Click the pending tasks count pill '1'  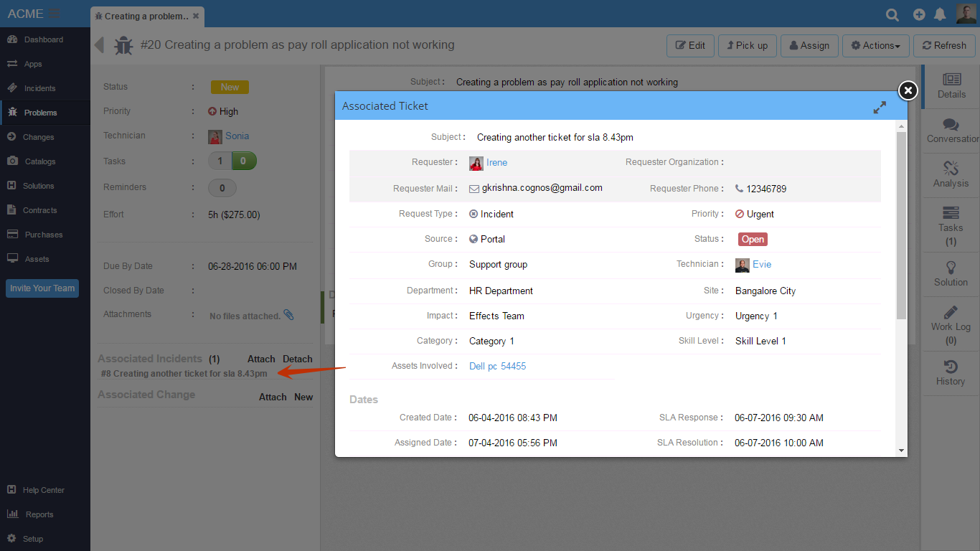(x=220, y=161)
